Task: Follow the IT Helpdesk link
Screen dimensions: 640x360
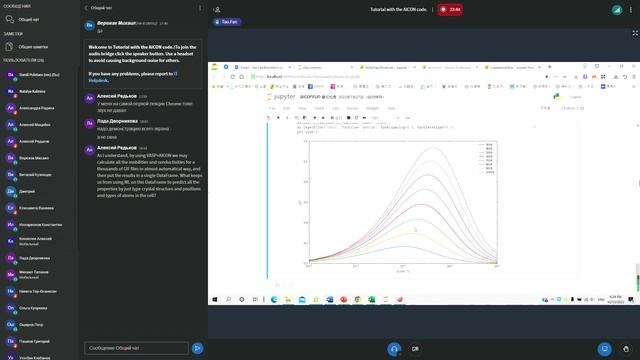Action: point(133,77)
